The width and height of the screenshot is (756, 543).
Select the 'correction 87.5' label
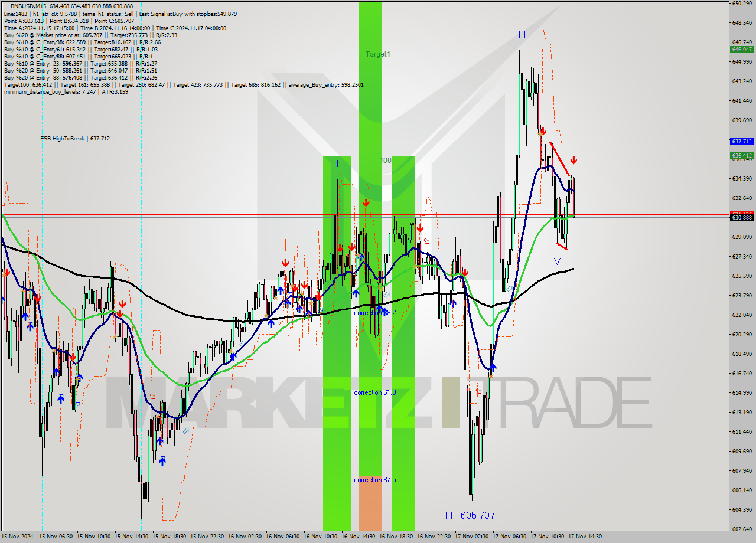coord(375,480)
